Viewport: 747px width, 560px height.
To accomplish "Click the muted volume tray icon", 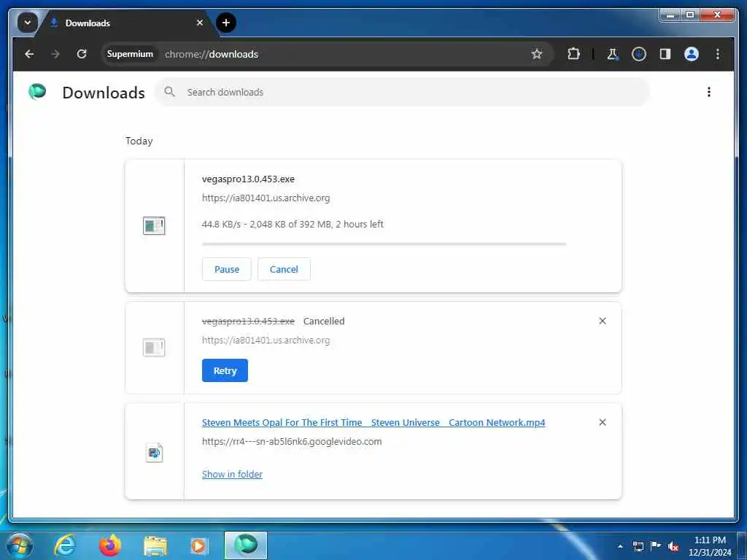I will [x=673, y=546].
